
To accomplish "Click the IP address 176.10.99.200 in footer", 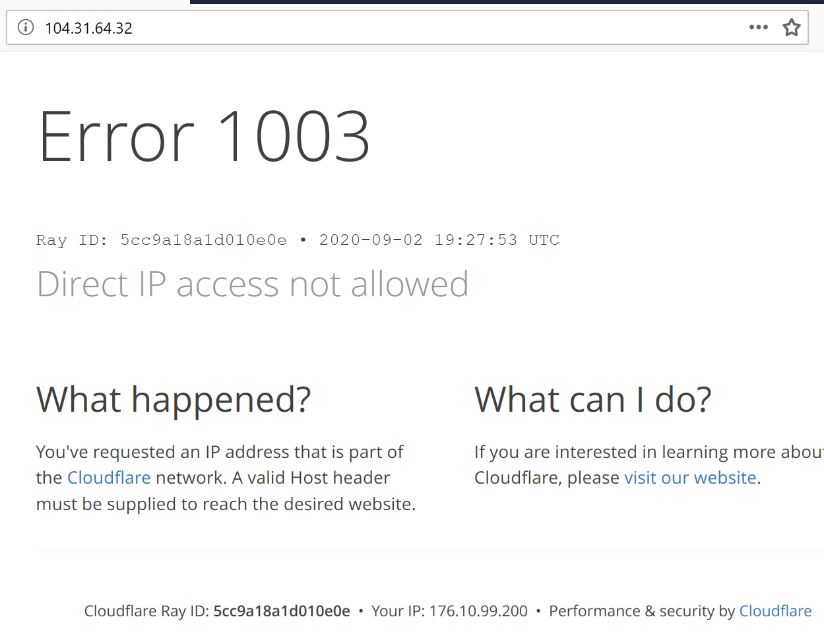I will point(478,611).
